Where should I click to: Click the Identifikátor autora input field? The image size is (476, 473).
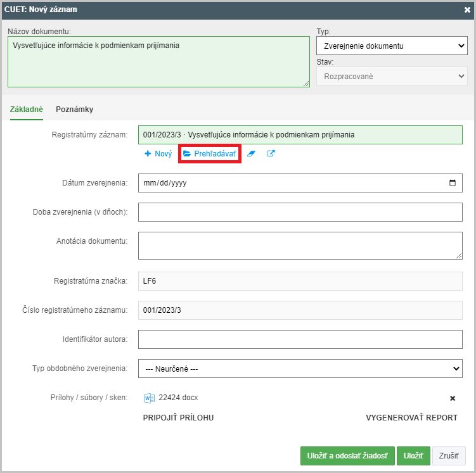point(300,339)
